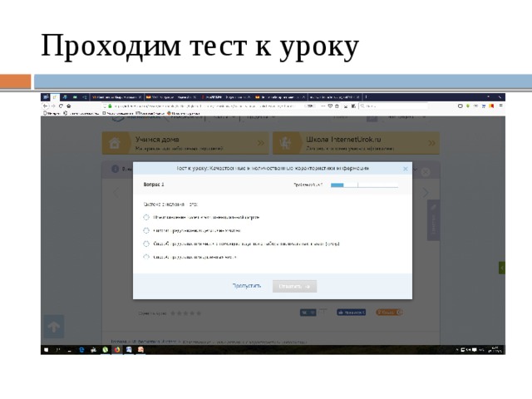Click the taskbar clock

(495, 350)
